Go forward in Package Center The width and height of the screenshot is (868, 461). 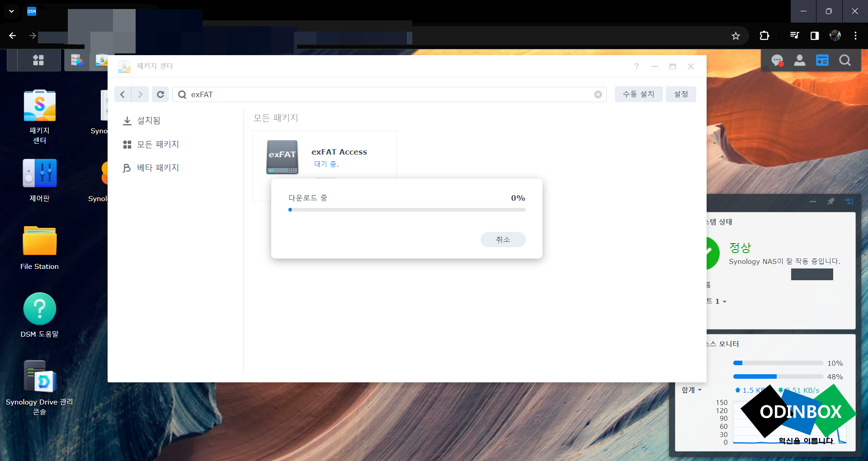point(140,94)
